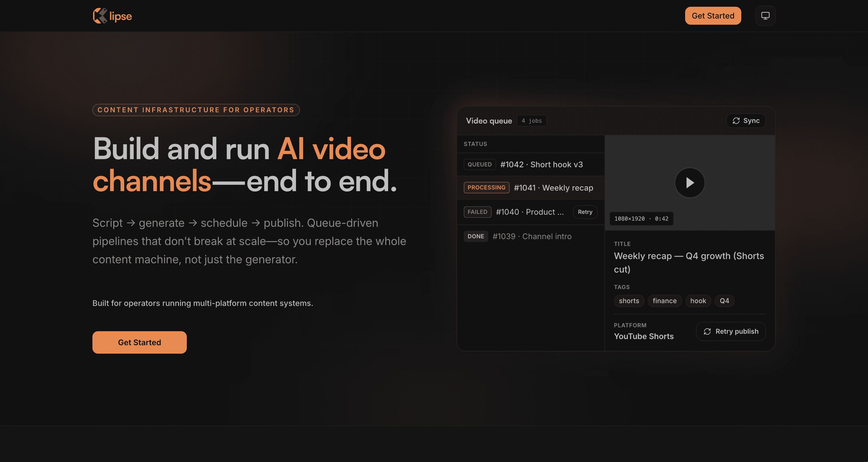Retry failed job #1040
Image resolution: width=868 pixels, height=462 pixels.
[x=585, y=212]
